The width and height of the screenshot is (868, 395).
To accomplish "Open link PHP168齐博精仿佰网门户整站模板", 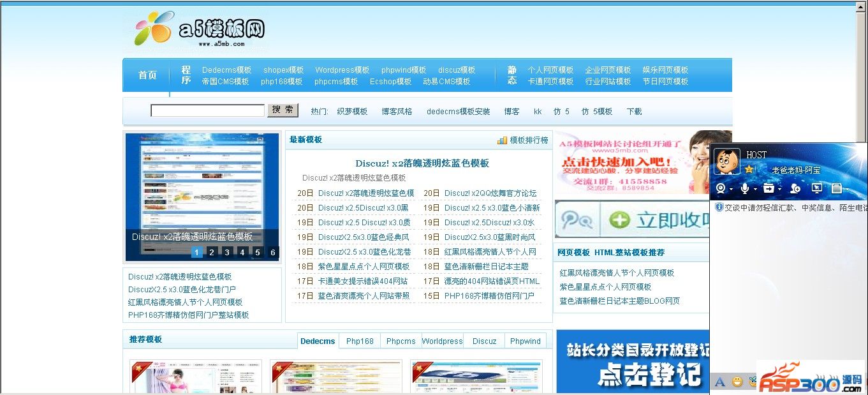I will point(188,315).
